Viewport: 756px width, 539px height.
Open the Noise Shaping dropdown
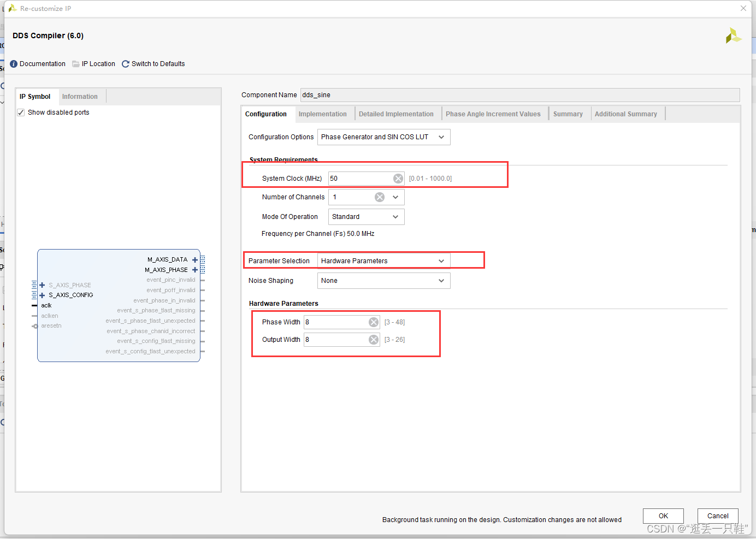click(384, 281)
